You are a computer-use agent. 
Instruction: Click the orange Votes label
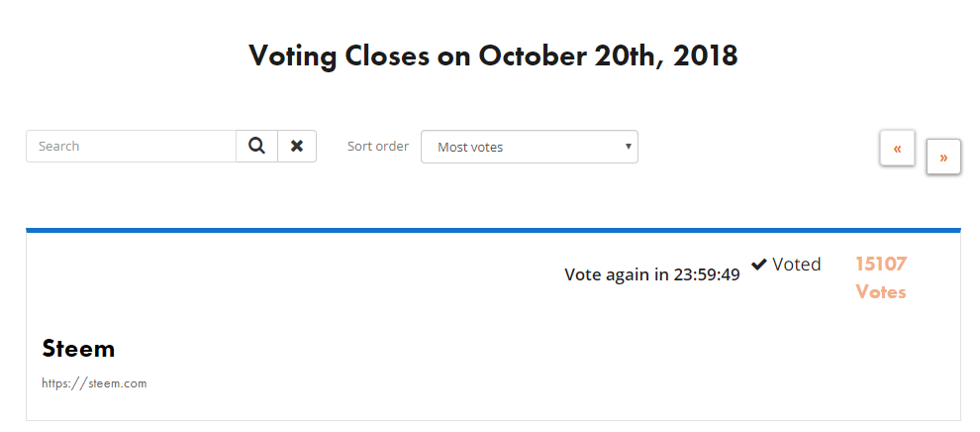pos(881,292)
